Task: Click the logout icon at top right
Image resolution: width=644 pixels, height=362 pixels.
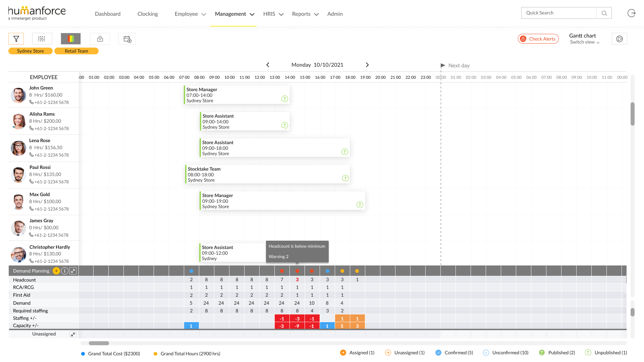Action: click(631, 13)
